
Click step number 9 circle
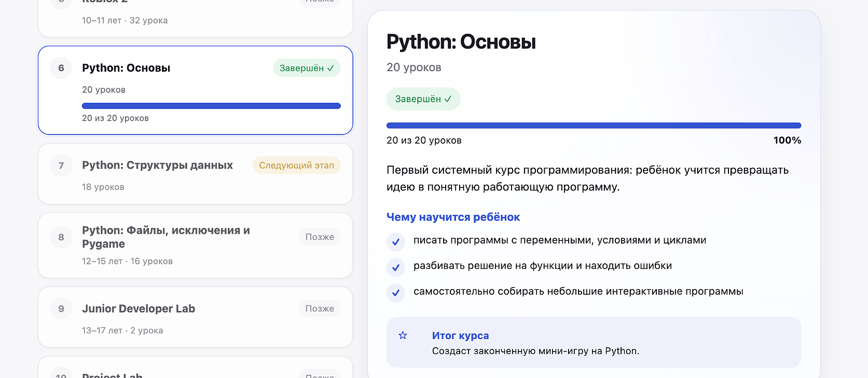pos(61,308)
